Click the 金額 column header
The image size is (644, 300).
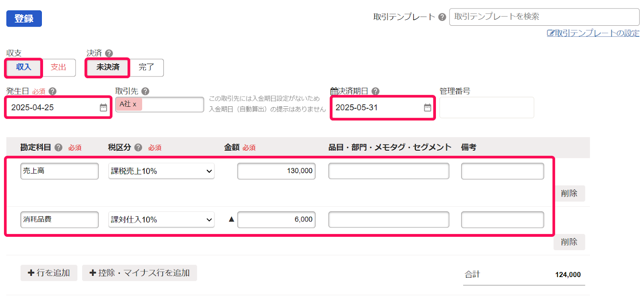coord(232,147)
